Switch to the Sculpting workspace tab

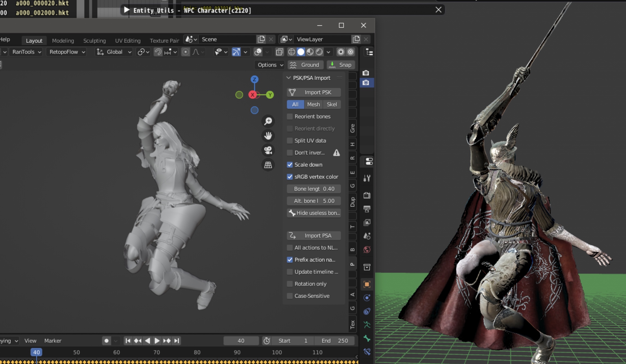(94, 41)
